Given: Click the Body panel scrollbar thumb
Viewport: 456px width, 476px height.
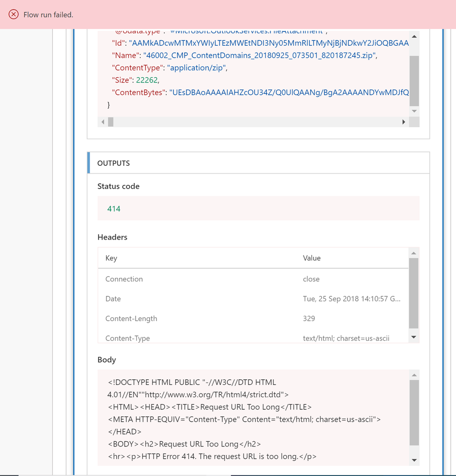Looking at the screenshot, I should coord(414,413).
